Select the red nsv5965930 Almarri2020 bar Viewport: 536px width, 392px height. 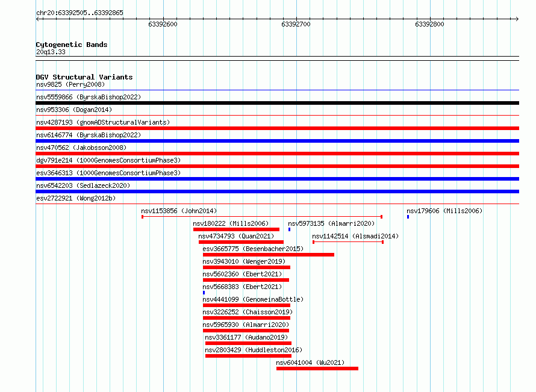[246, 331]
